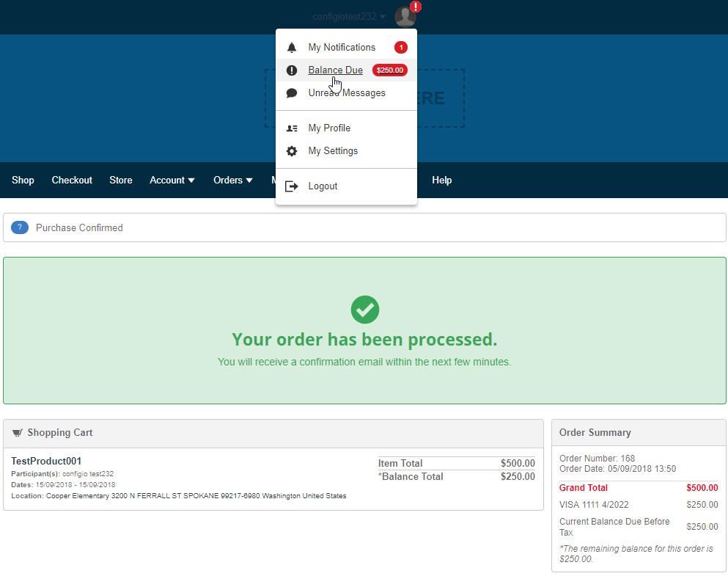Click the Logout arrow icon
This screenshot has width=728, height=576.
[x=292, y=186]
